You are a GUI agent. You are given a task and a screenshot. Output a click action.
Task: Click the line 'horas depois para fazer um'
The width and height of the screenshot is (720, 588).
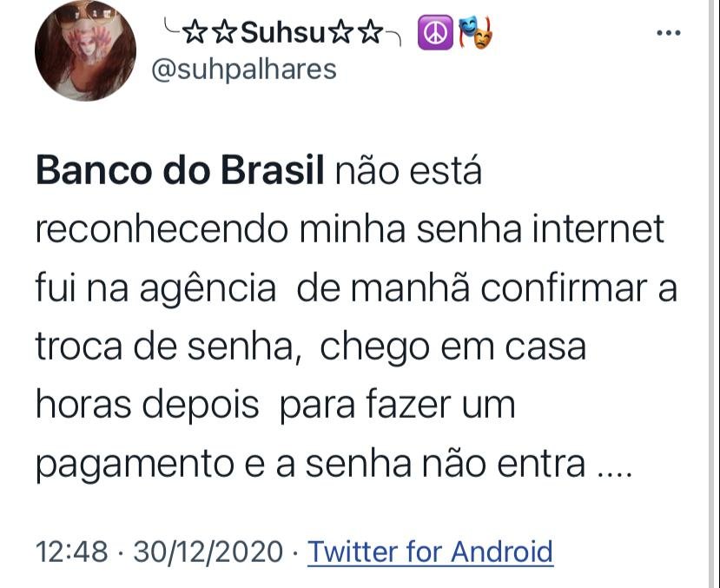tap(275, 406)
